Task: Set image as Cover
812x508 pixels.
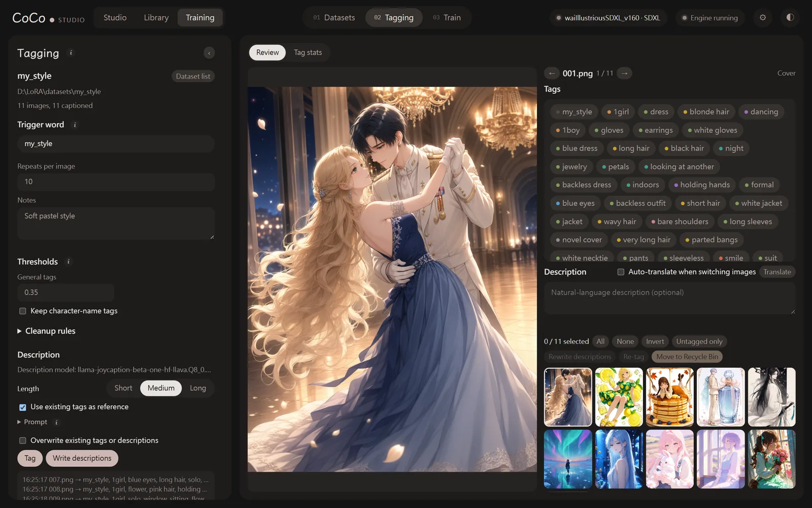Action: point(786,73)
